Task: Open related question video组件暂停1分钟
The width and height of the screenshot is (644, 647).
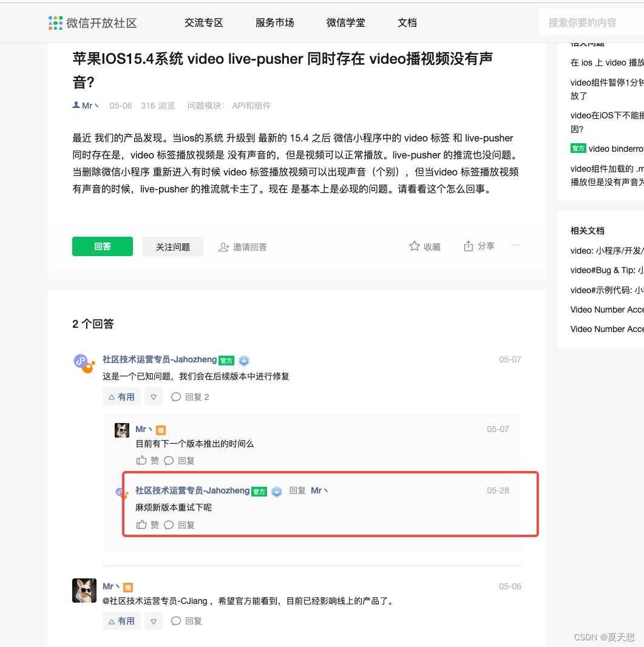Action: [607, 89]
